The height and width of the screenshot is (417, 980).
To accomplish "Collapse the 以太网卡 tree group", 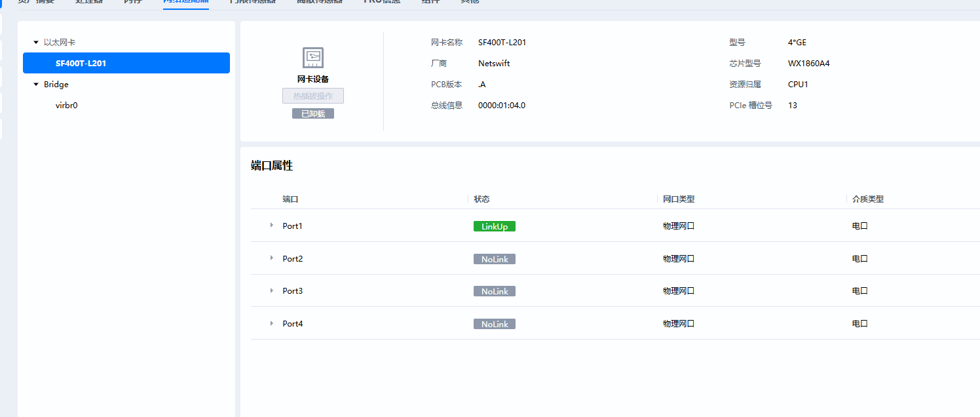I will tap(36, 42).
